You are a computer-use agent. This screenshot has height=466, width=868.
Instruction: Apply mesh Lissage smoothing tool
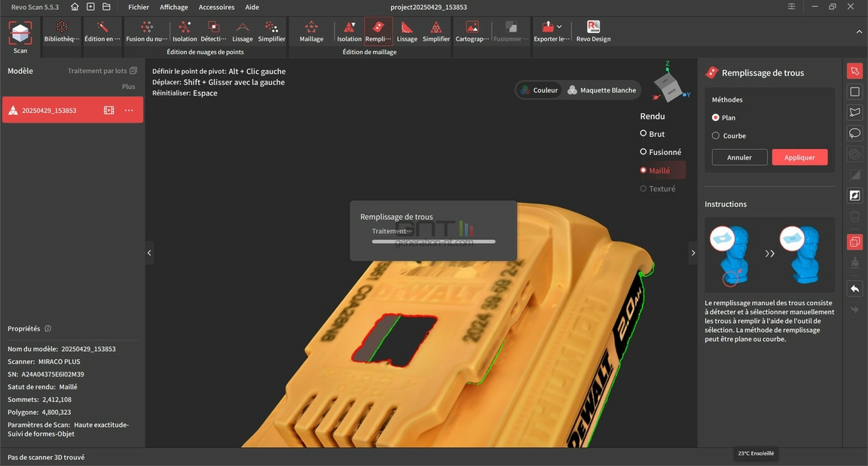407,32
